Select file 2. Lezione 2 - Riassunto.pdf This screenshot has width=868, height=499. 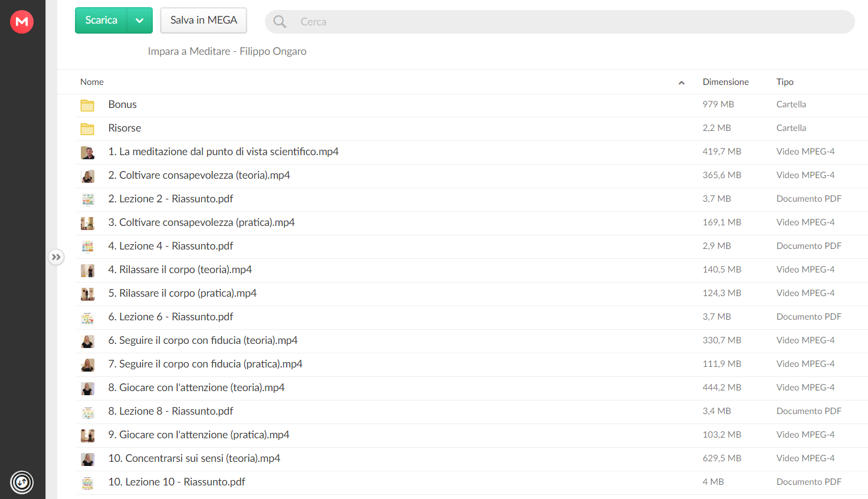[x=171, y=199]
